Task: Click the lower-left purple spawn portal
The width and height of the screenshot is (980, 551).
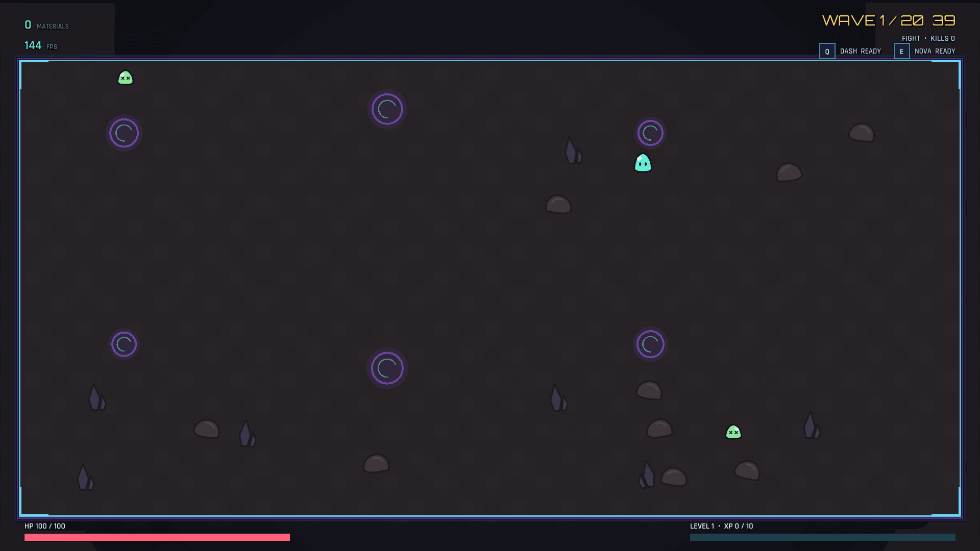Action: pos(124,344)
